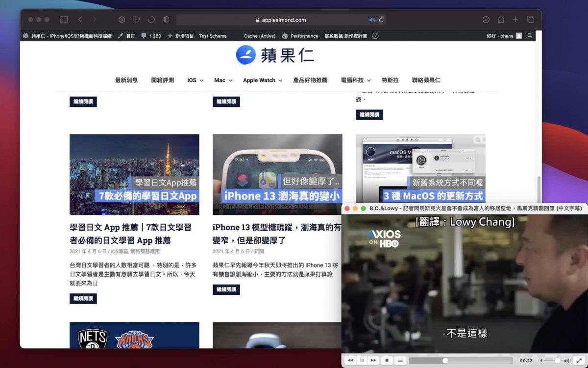The height and width of the screenshot is (368, 588).
Task: Open the 新增項目 admin menu
Action: coord(181,36)
